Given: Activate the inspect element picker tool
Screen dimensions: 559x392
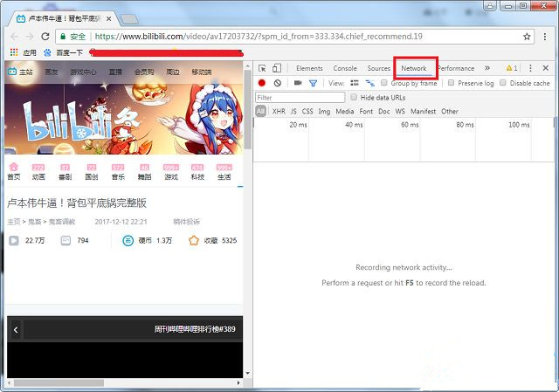Looking at the screenshot, I should (262, 68).
